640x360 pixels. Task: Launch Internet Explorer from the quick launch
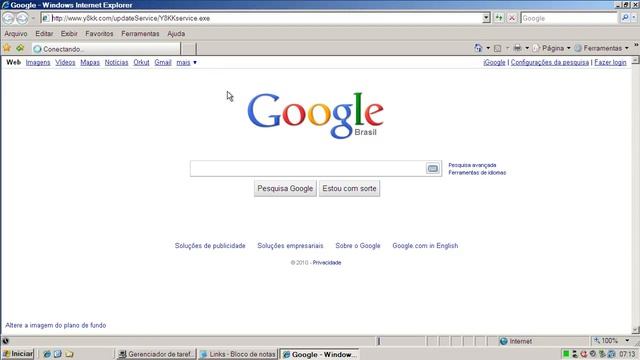47,354
